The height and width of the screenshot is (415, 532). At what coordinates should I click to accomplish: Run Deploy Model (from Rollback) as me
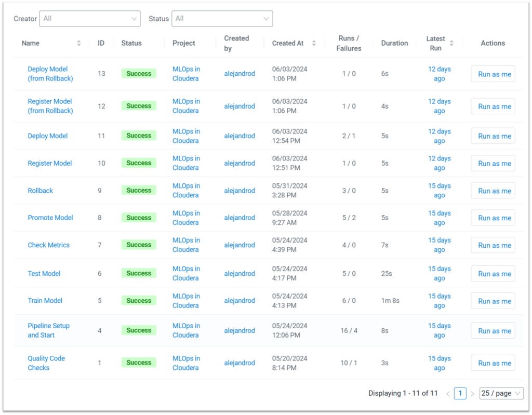coord(493,74)
